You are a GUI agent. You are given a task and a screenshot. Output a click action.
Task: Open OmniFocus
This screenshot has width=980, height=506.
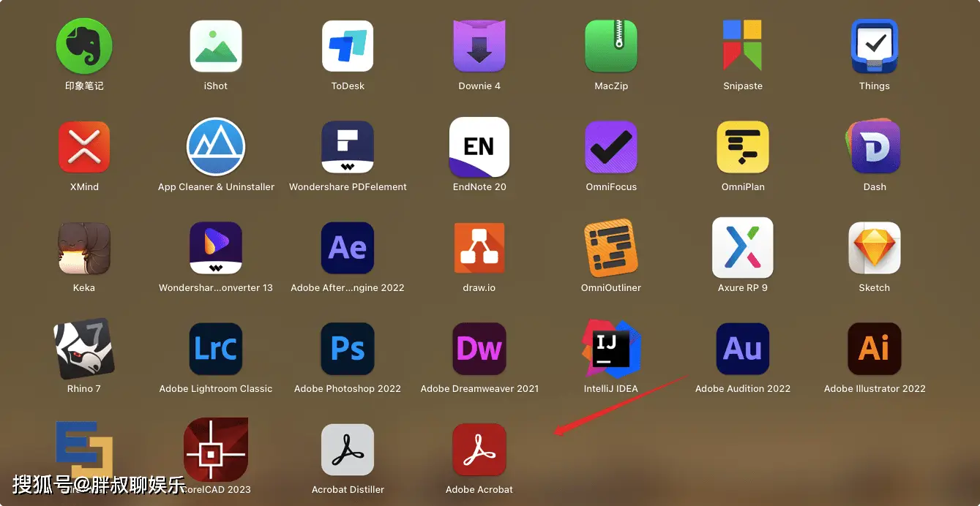(610, 146)
